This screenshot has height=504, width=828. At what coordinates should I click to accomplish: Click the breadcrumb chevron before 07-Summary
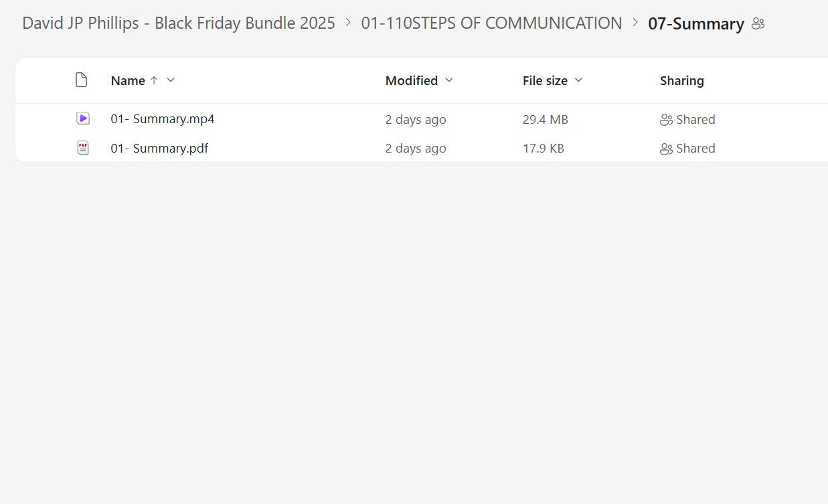pyautogui.click(x=635, y=23)
